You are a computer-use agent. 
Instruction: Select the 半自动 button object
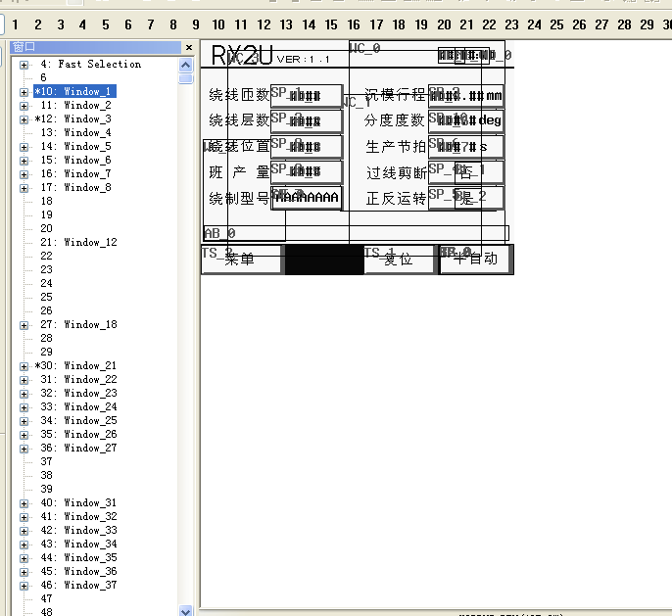click(475, 260)
